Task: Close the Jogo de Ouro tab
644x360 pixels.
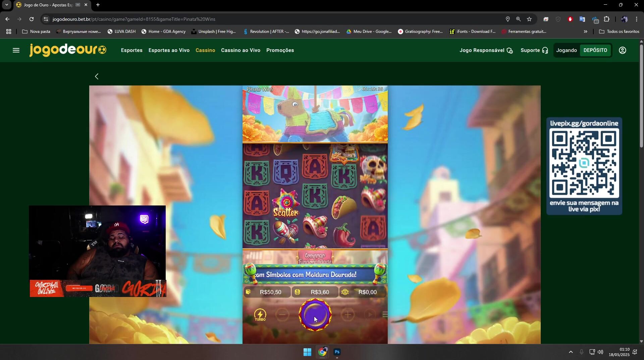Action: tap(86, 5)
